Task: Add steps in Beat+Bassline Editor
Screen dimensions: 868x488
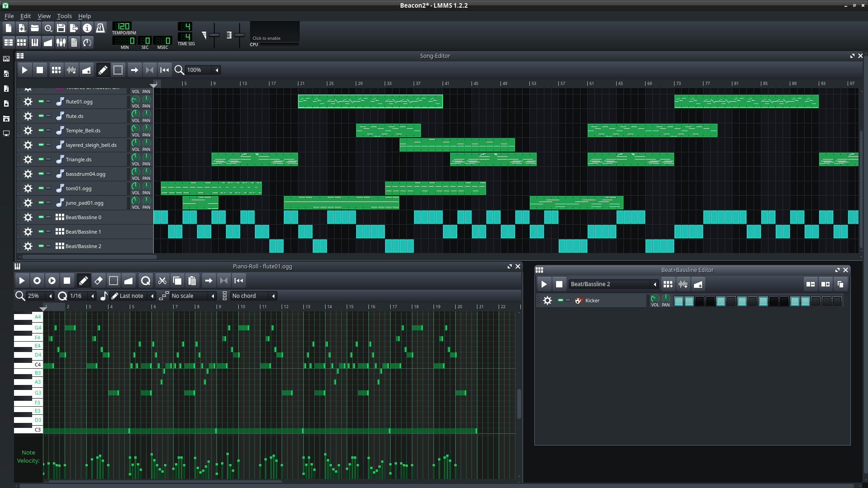Action: point(826,284)
